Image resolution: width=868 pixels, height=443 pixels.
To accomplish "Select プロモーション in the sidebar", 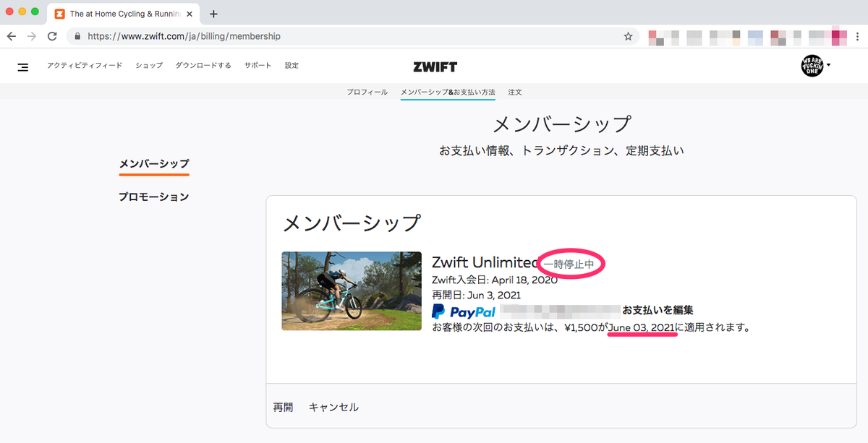I will click(154, 197).
